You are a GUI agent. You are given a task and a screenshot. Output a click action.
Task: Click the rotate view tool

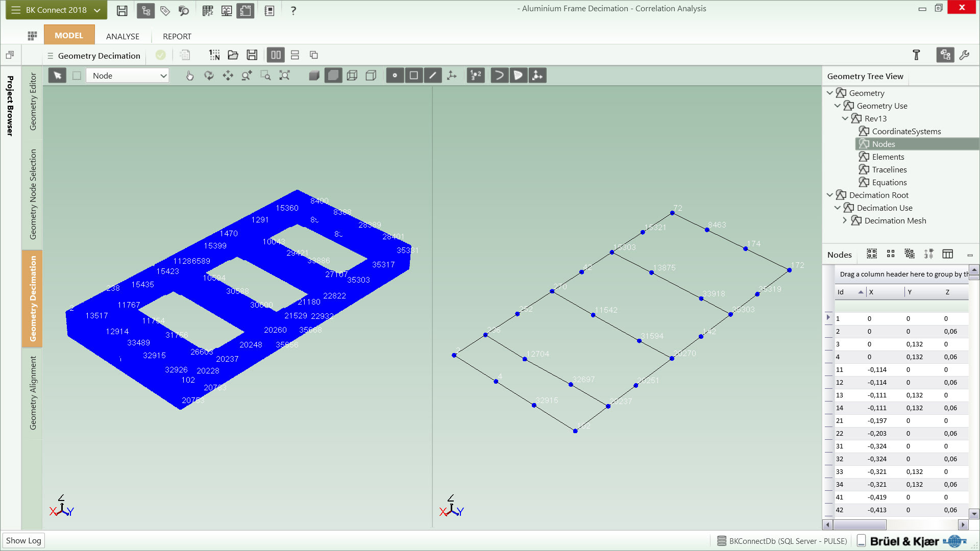209,76
